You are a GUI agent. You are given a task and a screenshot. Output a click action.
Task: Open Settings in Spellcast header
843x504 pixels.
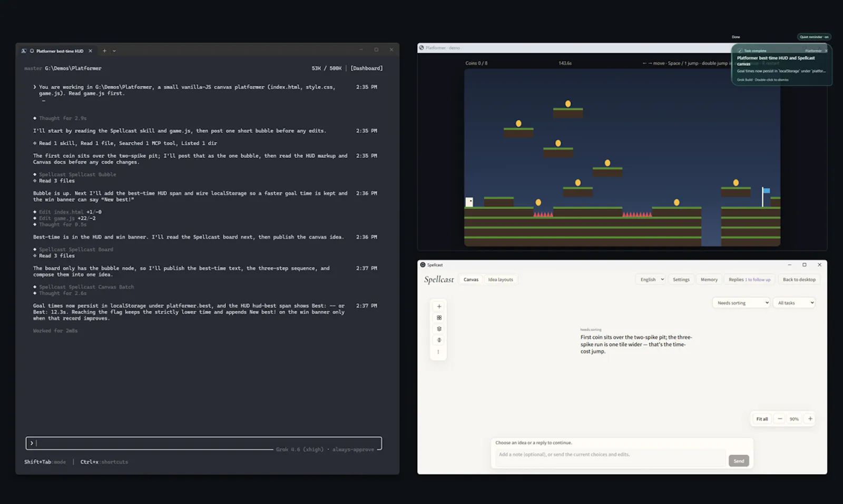681,280
